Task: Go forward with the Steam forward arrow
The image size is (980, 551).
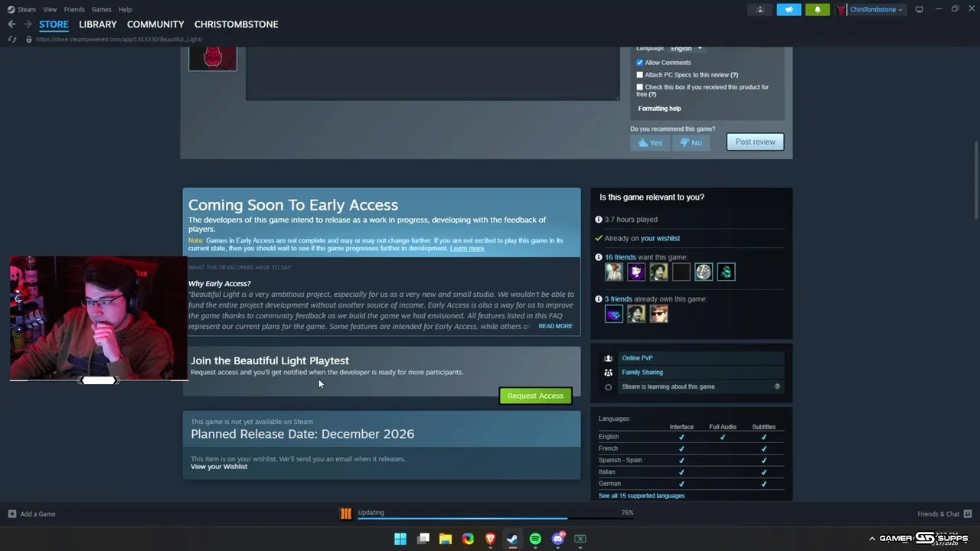Action: point(28,24)
